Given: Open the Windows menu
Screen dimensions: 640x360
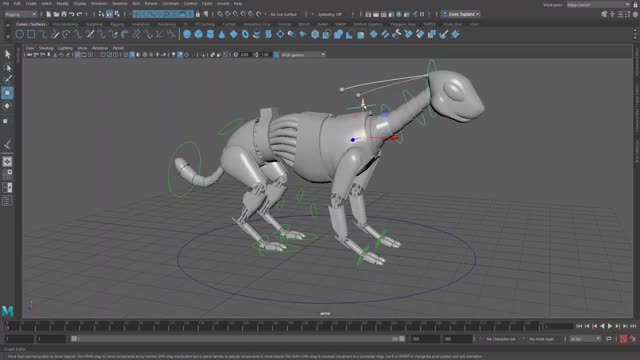Looking at the screenshot, I should click(x=99, y=4).
